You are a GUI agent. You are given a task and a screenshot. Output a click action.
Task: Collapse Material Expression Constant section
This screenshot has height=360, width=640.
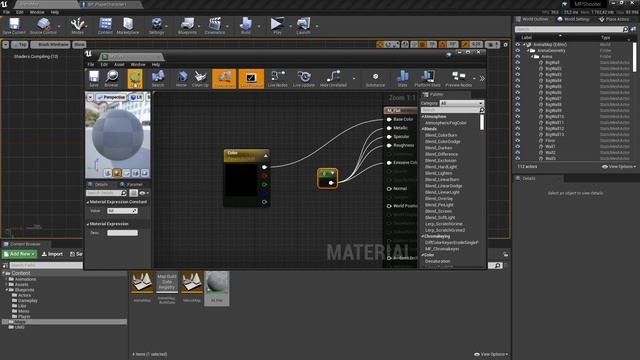click(88, 202)
